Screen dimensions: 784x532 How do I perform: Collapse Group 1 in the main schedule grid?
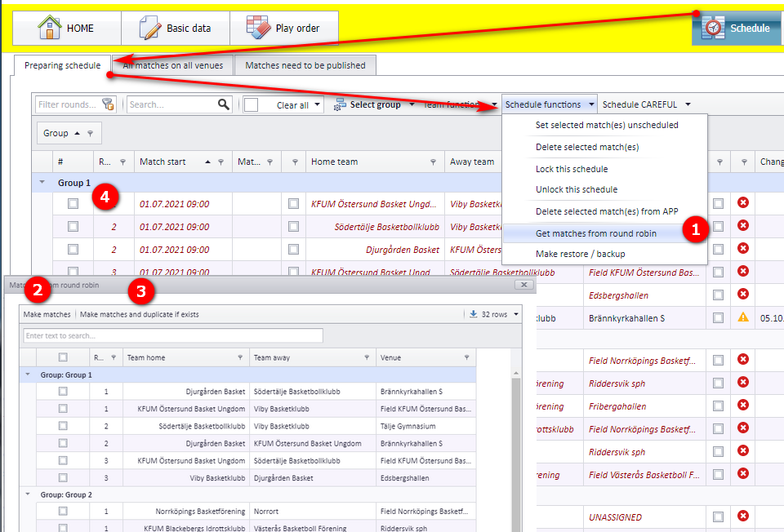coord(42,182)
